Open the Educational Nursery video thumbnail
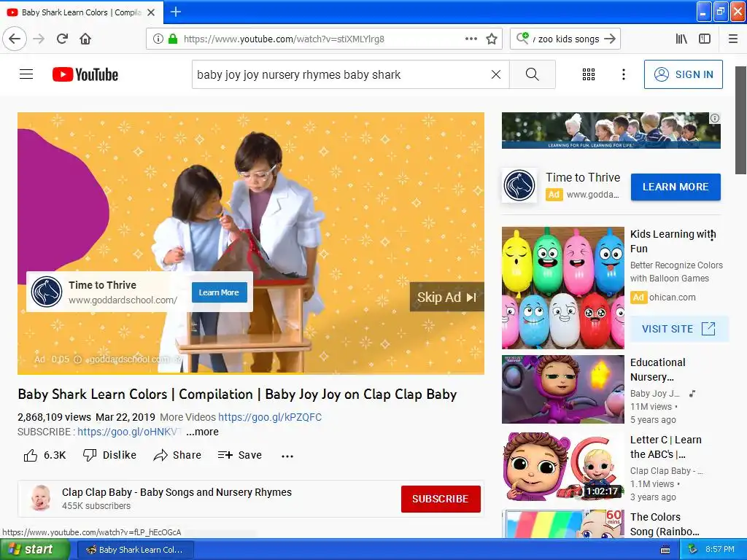The image size is (747, 560). pos(562,389)
